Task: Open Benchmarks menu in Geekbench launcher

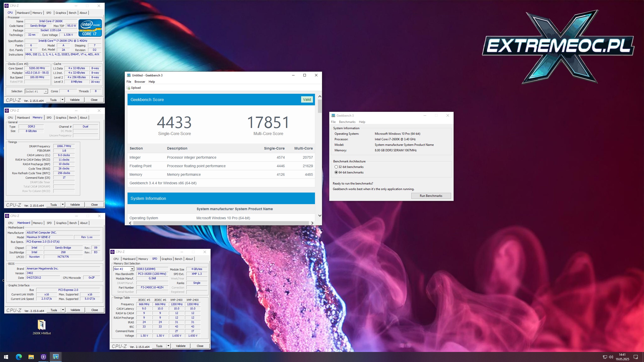Action: click(x=347, y=122)
